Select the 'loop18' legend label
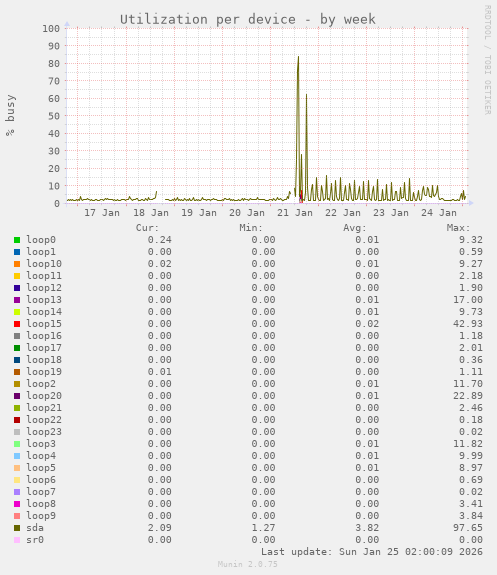Image resolution: width=497 pixels, height=575 pixels. tap(44, 360)
